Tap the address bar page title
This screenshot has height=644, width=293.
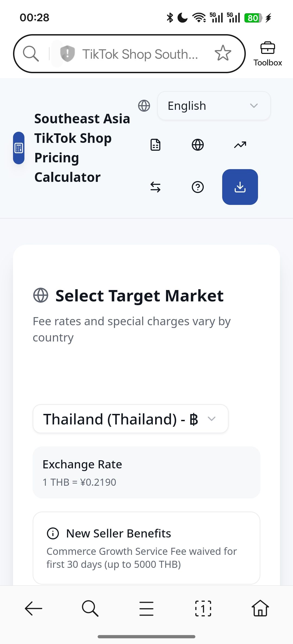click(x=140, y=54)
